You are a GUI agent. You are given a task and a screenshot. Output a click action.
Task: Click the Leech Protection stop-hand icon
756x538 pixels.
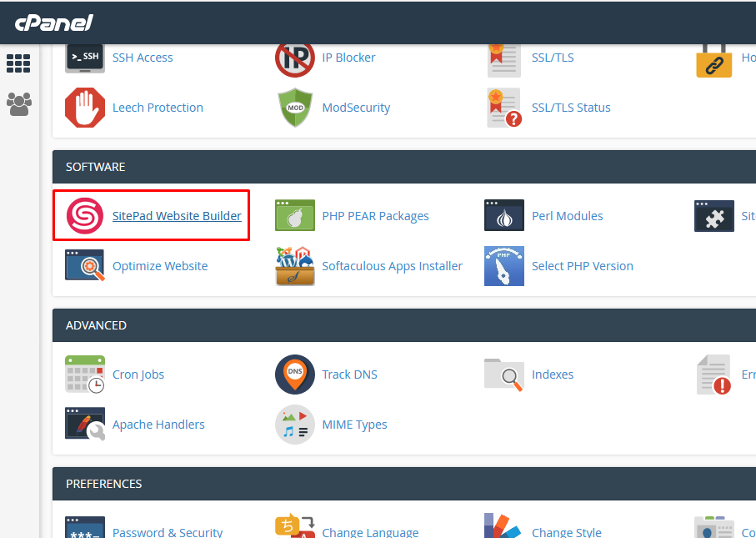coord(85,108)
